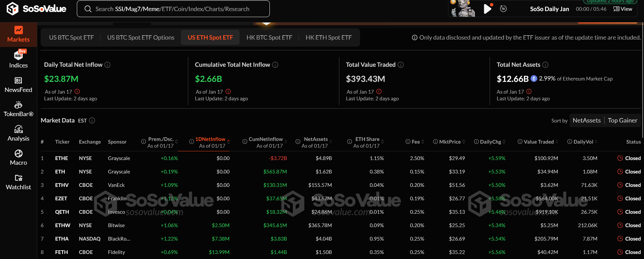The width and height of the screenshot is (644, 259).
Task: Sort by the MktPrice column header
Action: point(449,142)
